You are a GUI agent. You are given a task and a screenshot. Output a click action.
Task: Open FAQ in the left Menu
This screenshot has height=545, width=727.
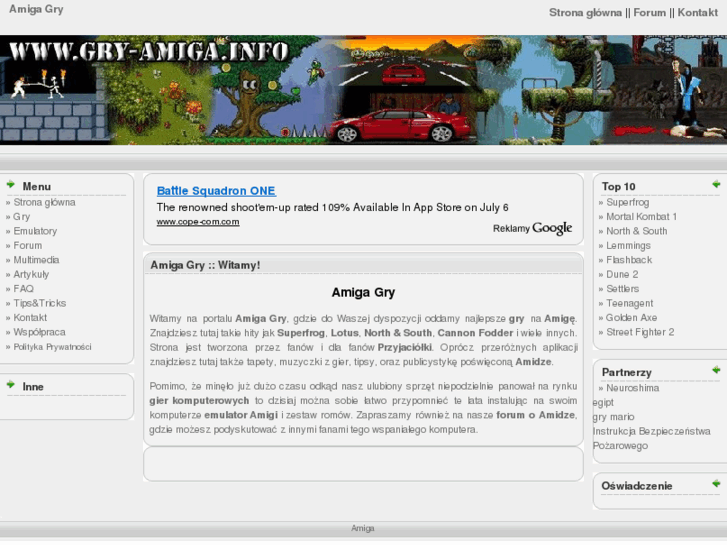click(24, 289)
